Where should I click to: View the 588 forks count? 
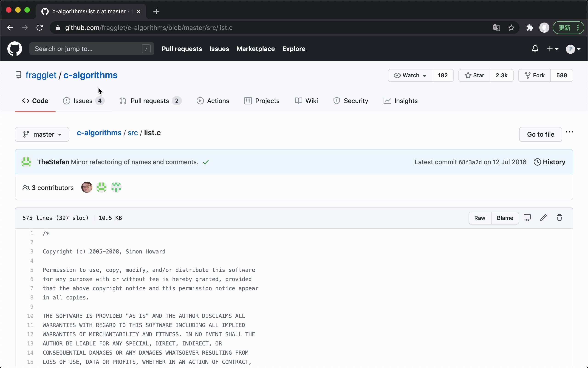562,75
